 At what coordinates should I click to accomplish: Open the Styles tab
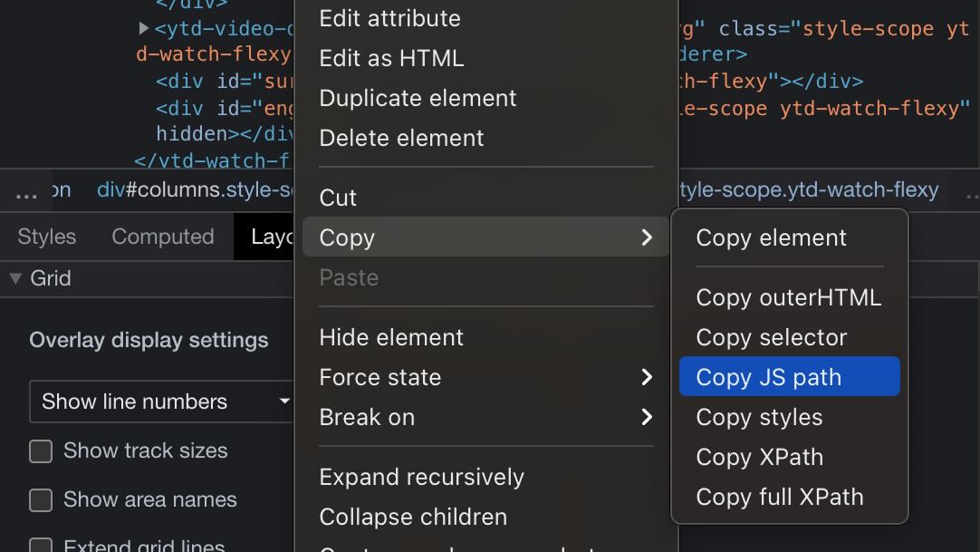47,237
